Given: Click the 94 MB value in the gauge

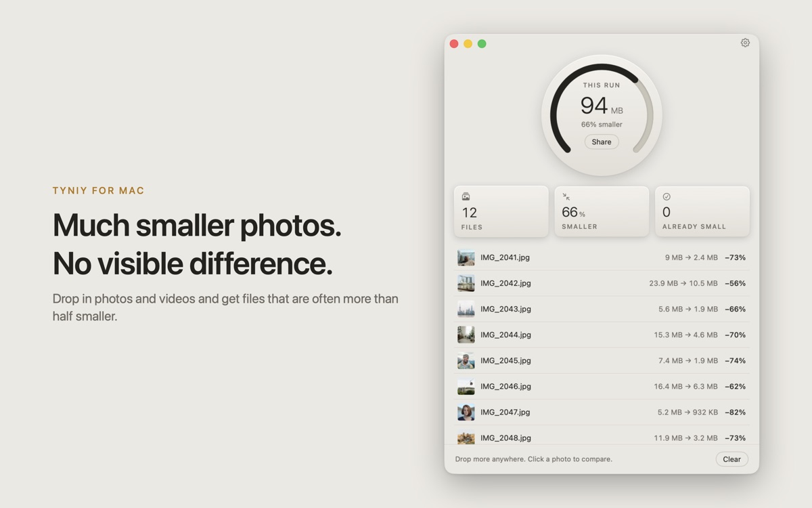Looking at the screenshot, I should 602,106.
